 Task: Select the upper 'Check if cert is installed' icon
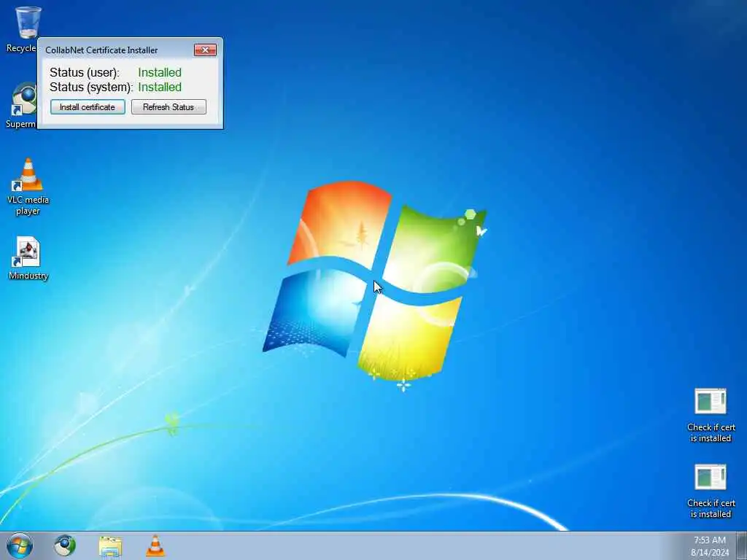click(711, 415)
